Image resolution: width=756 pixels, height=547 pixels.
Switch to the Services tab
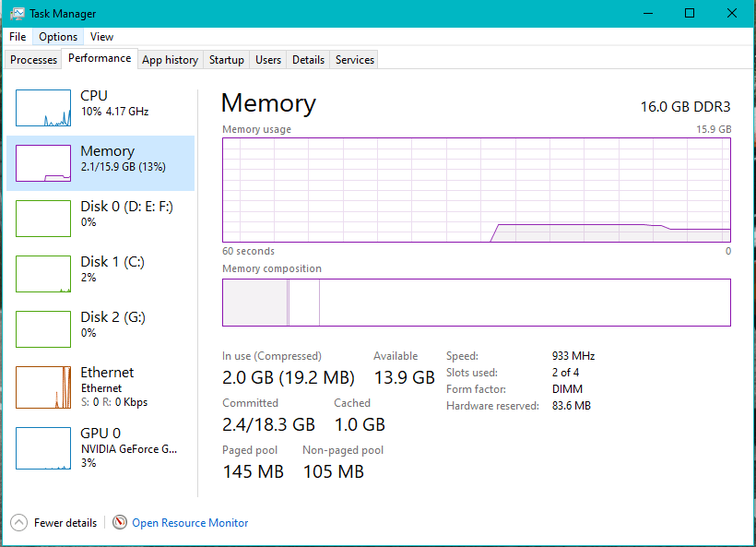tap(355, 60)
